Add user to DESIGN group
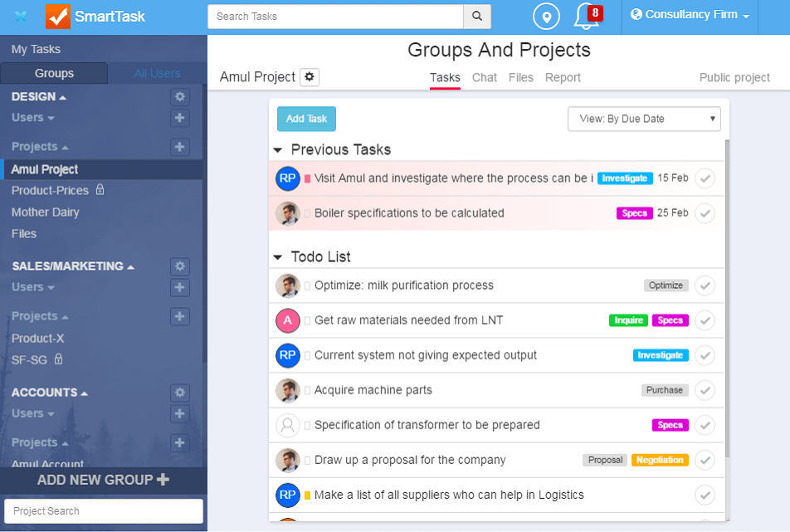The image size is (790, 532). 180,118
